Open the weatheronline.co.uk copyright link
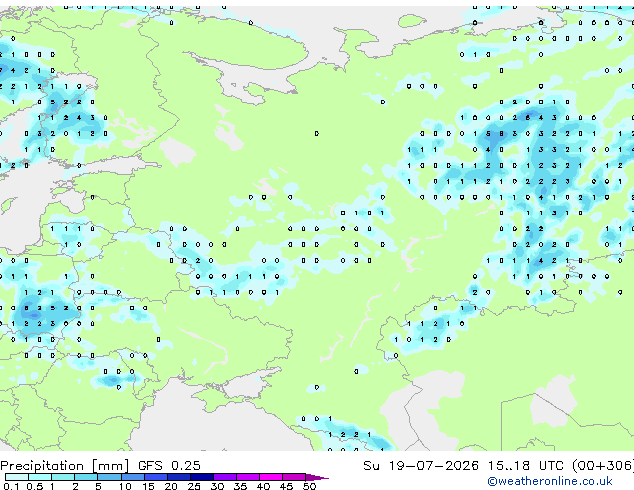 pyautogui.click(x=550, y=481)
